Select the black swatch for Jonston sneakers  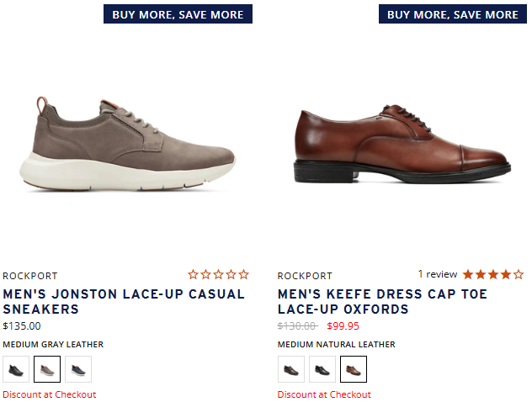16,369
